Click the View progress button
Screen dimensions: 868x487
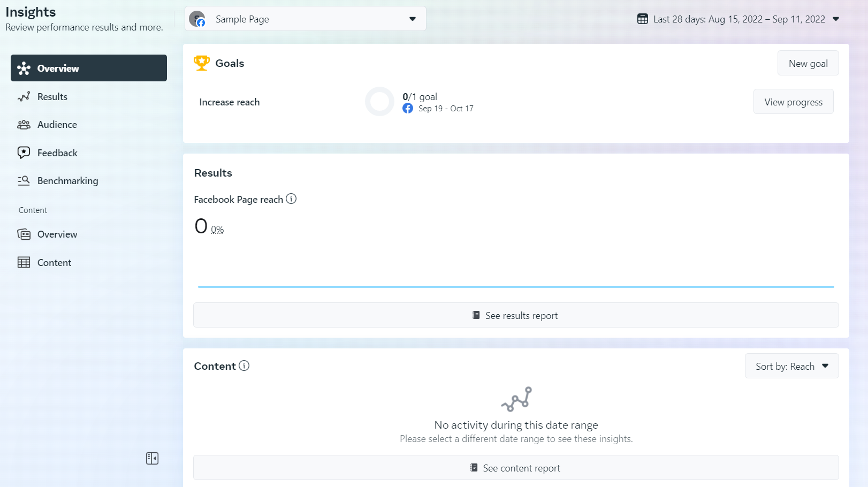click(x=793, y=102)
